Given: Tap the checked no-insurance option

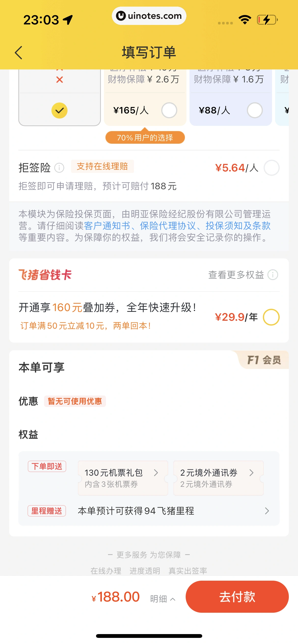Looking at the screenshot, I should point(60,110).
